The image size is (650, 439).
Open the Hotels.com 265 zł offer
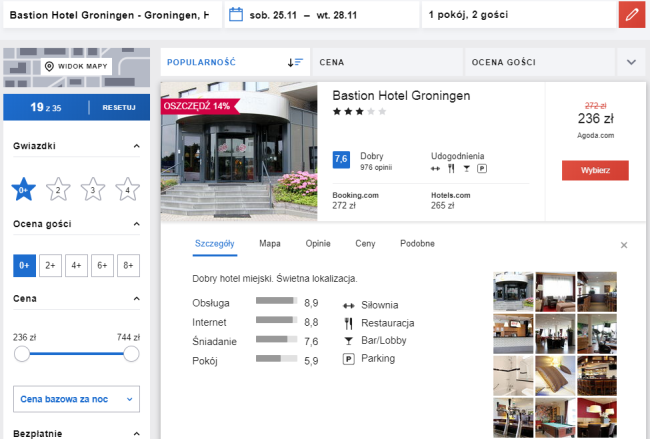pos(451,200)
